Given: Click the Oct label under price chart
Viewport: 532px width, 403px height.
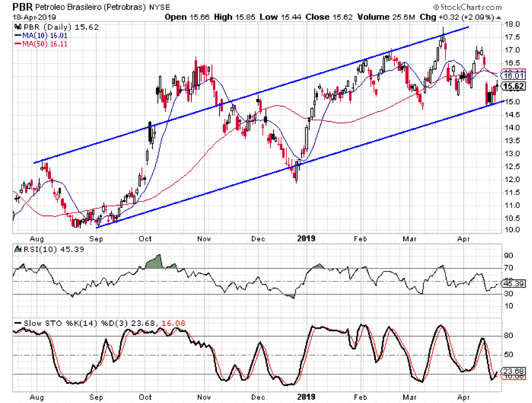Looking at the screenshot, I should click(145, 239).
